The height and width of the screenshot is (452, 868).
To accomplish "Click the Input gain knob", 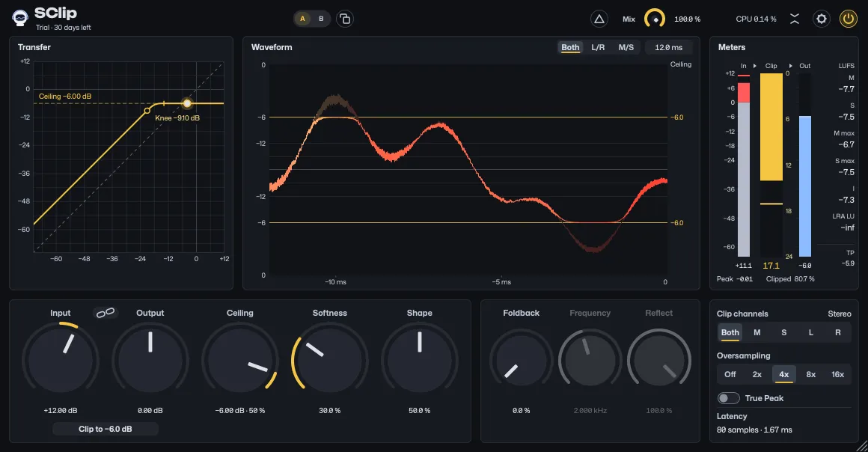I will click(61, 360).
